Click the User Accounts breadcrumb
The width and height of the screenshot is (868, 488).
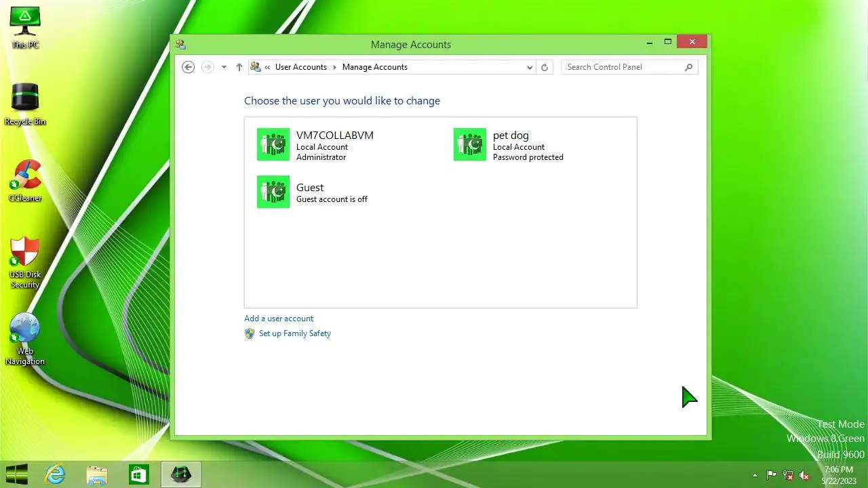coord(301,67)
